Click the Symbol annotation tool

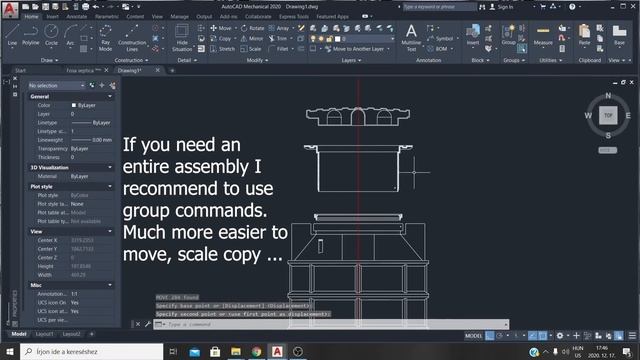(x=440, y=39)
